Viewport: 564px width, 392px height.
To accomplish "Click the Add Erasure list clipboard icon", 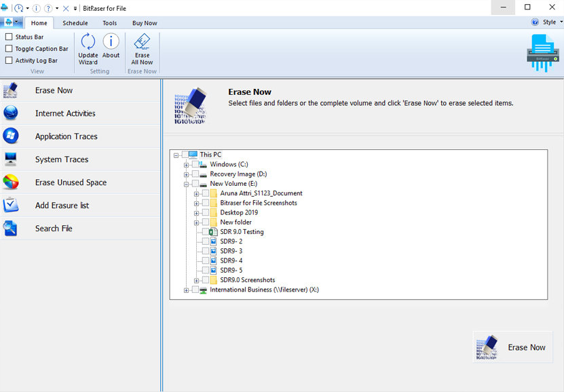I will click(10, 205).
